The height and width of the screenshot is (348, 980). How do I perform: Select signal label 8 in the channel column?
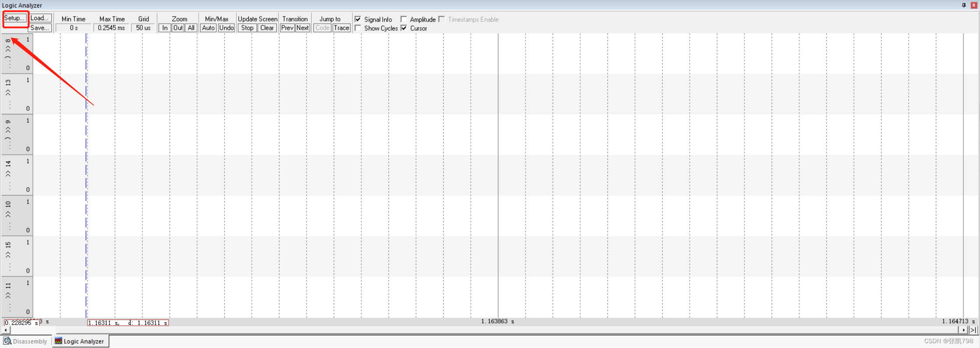8,41
